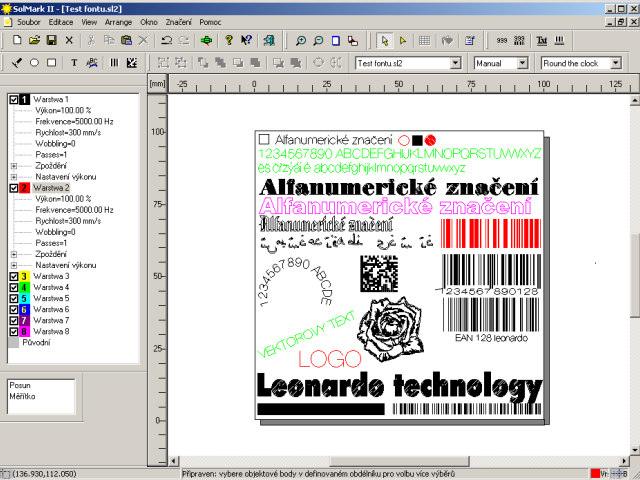Select Frekvence=5000.00 Hz under Warstwa 2
The image size is (640, 480).
pos(74,210)
